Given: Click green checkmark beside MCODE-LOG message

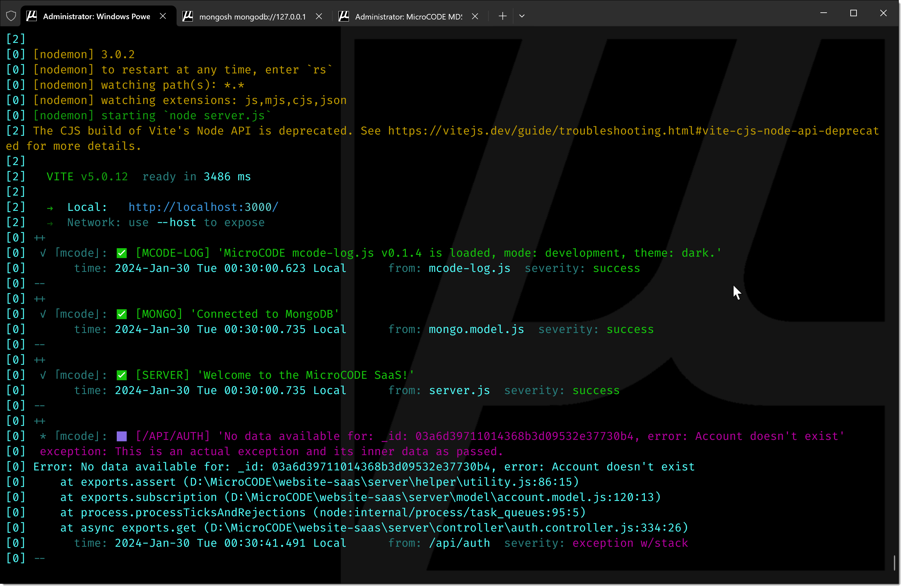Looking at the screenshot, I should pyautogui.click(x=122, y=254).
